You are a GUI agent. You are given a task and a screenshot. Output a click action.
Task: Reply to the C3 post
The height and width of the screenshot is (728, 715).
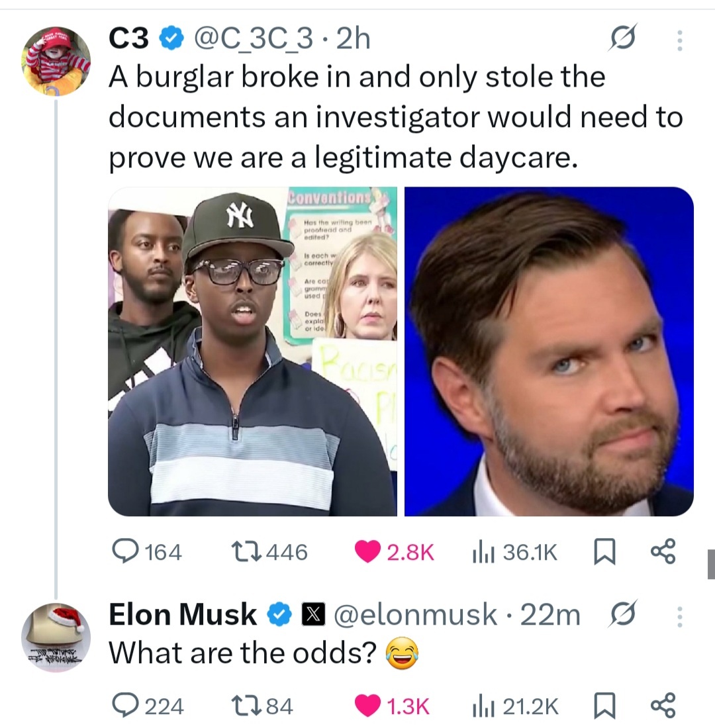click(123, 552)
